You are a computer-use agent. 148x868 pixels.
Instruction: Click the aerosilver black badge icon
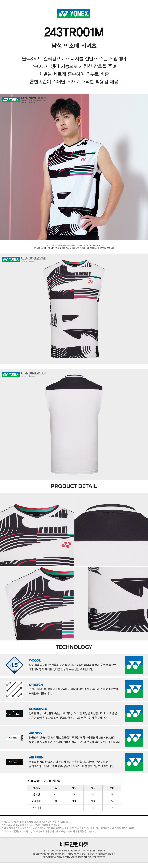tap(15, 713)
